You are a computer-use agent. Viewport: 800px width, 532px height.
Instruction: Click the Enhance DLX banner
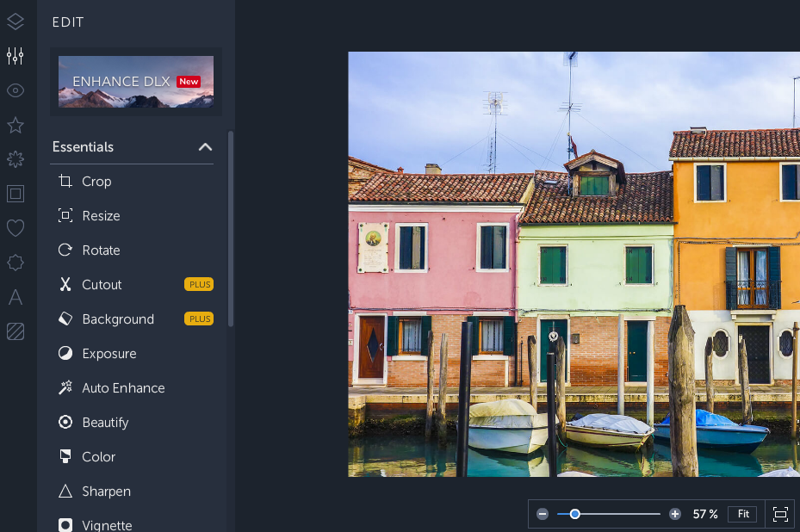(136, 82)
